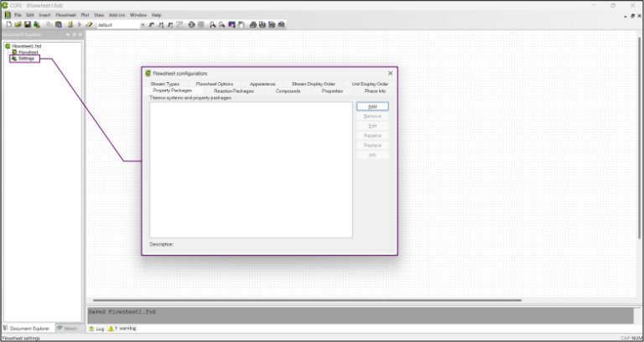Open the View menu
644x342 pixels.
[99, 15]
